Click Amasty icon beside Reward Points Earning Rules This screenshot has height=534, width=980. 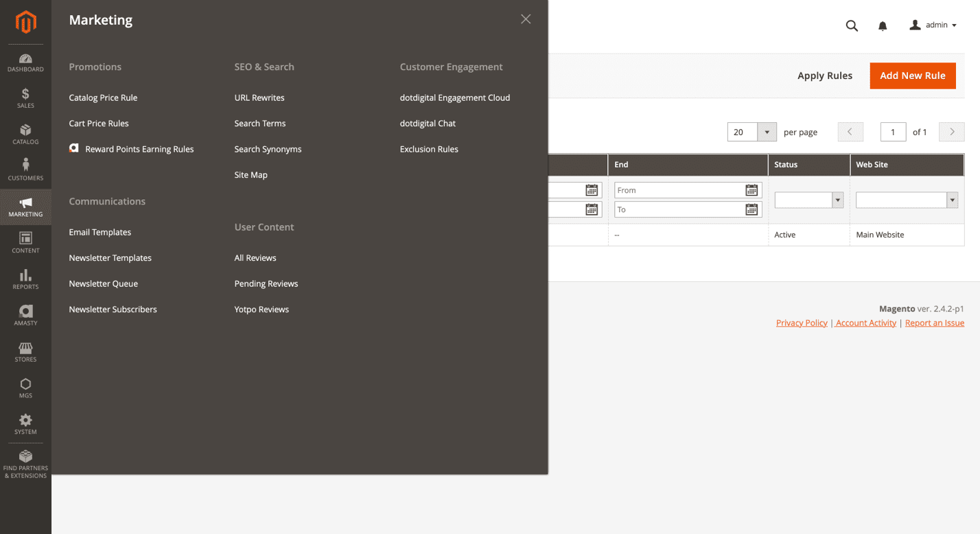[74, 148]
